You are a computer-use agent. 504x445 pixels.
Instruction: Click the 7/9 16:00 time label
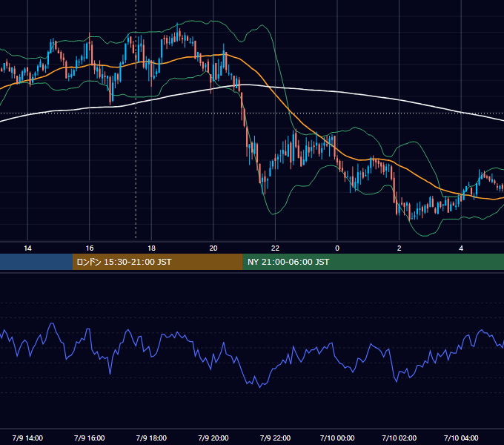pos(90,438)
